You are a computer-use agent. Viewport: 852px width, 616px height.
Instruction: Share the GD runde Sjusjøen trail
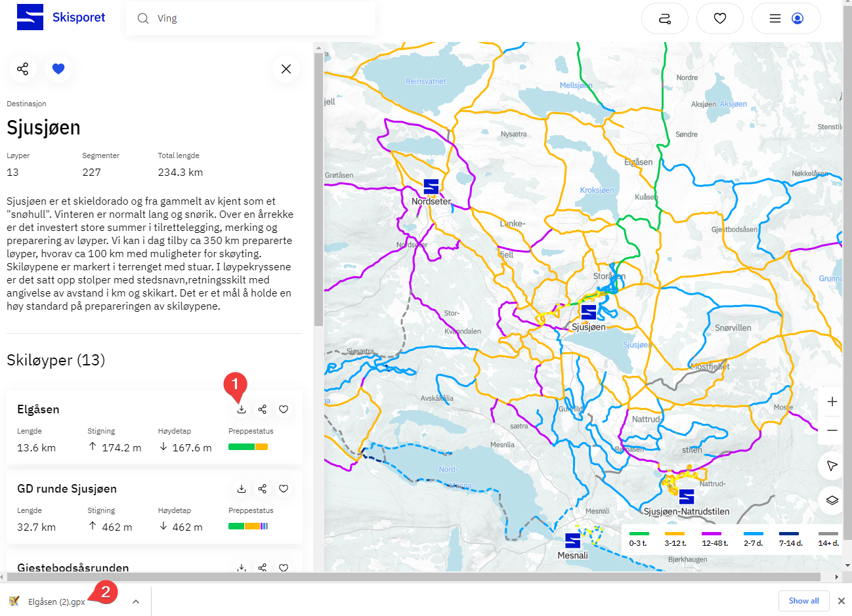coord(263,489)
